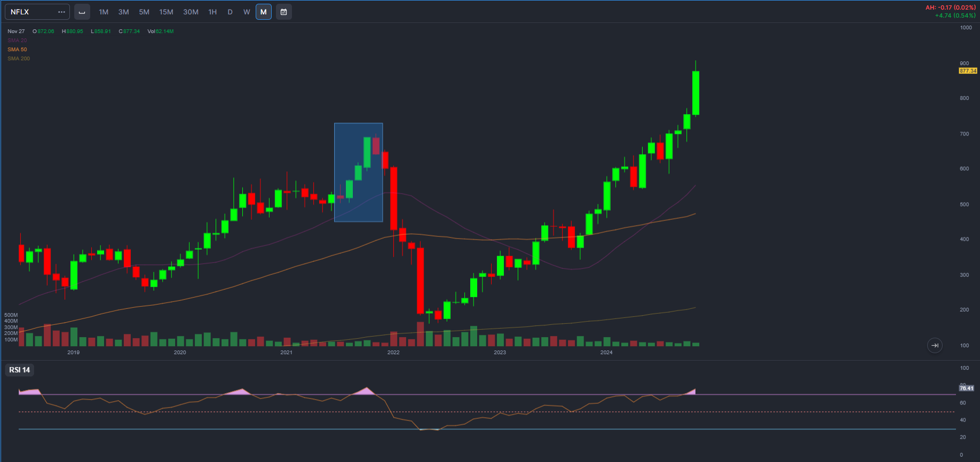The width and height of the screenshot is (980, 462).
Task: Click the open value '872.06'
Action: coord(46,31)
